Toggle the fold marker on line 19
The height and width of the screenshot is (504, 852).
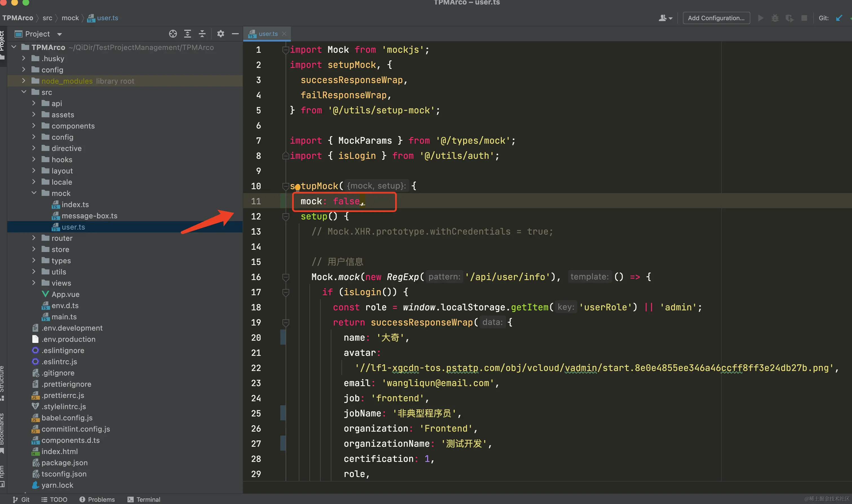tap(285, 323)
